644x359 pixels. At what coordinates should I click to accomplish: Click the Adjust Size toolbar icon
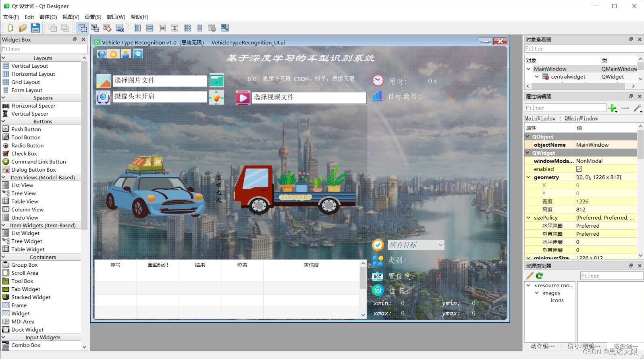224,28
